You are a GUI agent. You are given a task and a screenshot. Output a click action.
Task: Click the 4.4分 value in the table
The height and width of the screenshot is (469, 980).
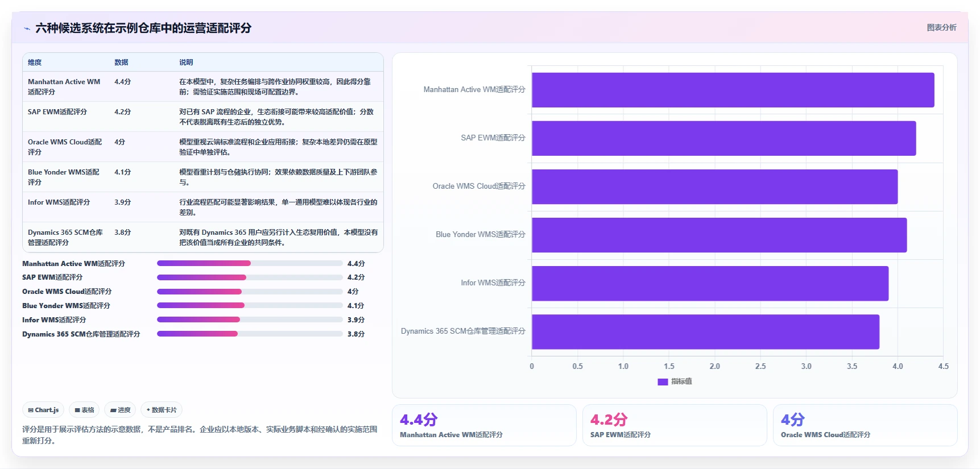pyautogui.click(x=123, y=82)
